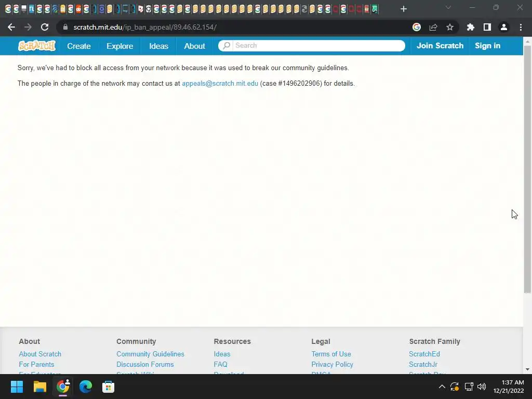The height and width of the screenshot is (399, 532).
Task: View site information via the lock icon
Action: pos(65,27)
